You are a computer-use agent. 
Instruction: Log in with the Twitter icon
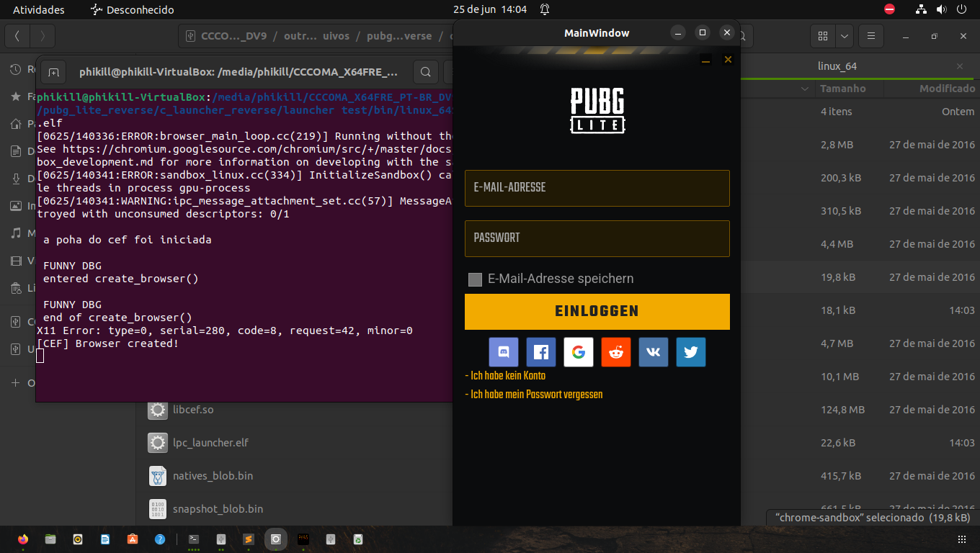(691, 352)
